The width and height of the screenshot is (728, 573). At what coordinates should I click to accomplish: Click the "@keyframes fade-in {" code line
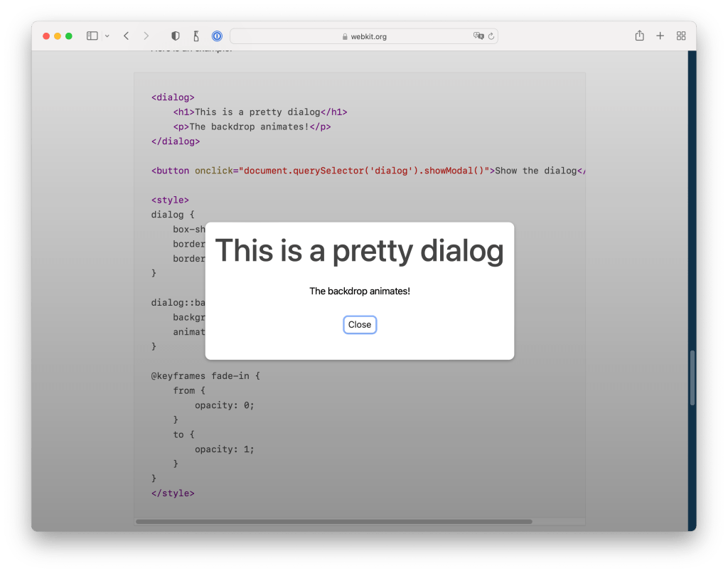205,375
